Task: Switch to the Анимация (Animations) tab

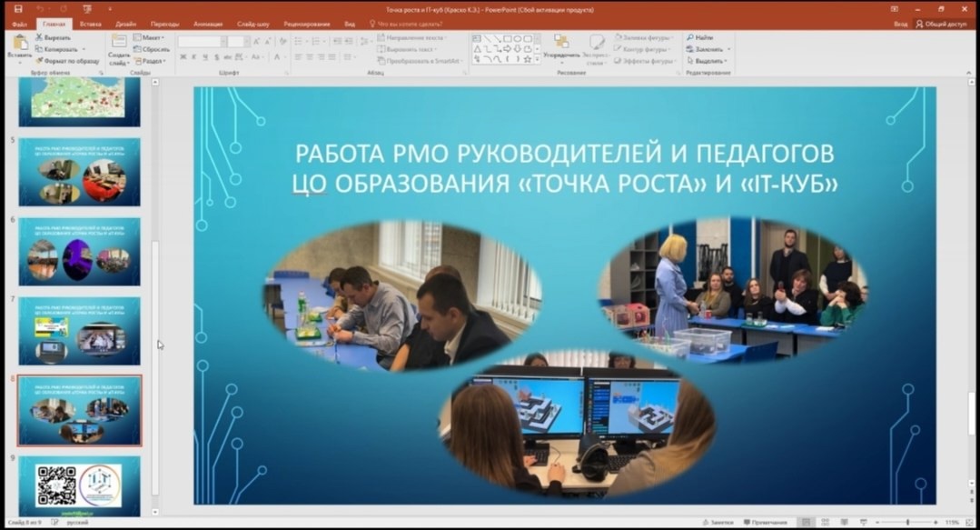Action: (x=208, y=24)
